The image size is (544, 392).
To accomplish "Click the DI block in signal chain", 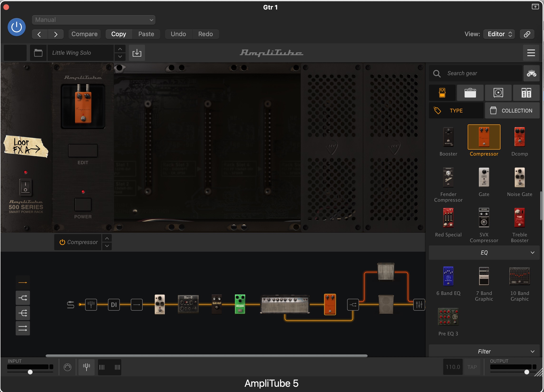I will click(x=114, y=305).
